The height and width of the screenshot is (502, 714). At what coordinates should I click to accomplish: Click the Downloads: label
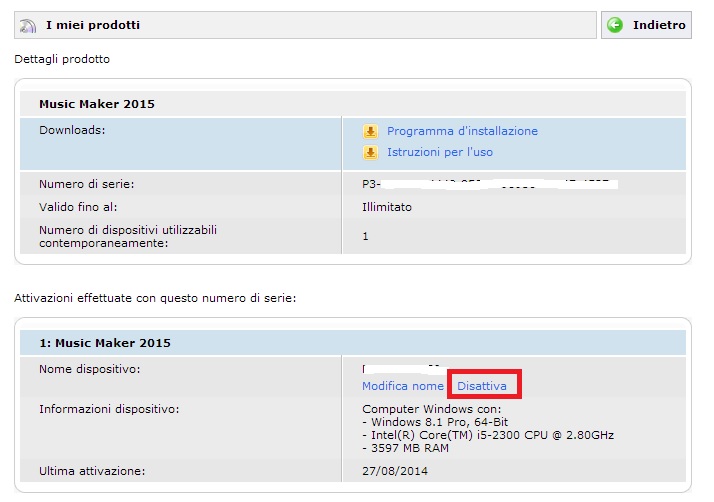point(72,130)
